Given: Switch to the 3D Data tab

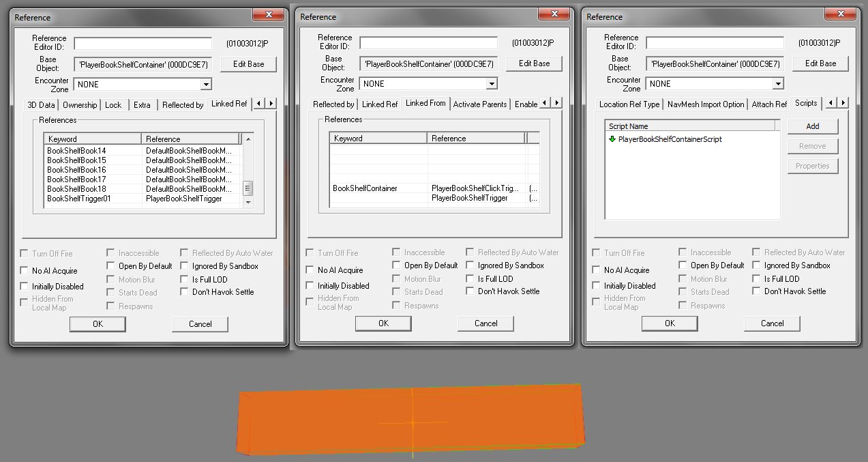Looking at the screenshot, I should pos(41,105).
